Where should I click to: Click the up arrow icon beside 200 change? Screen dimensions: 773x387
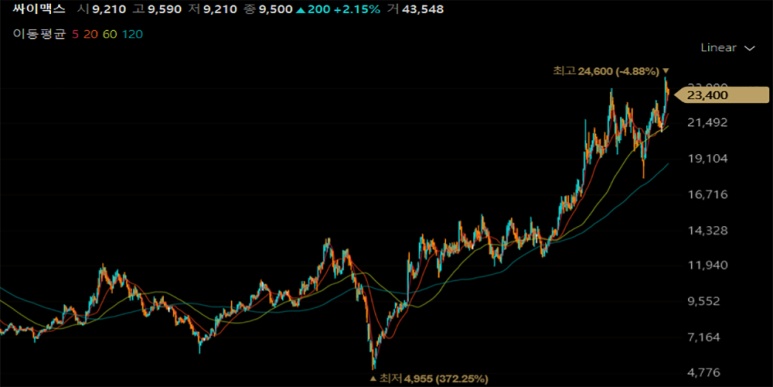[300, 9]
